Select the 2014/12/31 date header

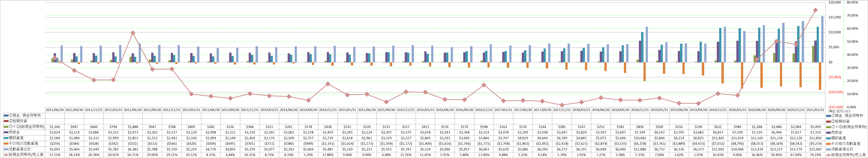tap(328, 110)
